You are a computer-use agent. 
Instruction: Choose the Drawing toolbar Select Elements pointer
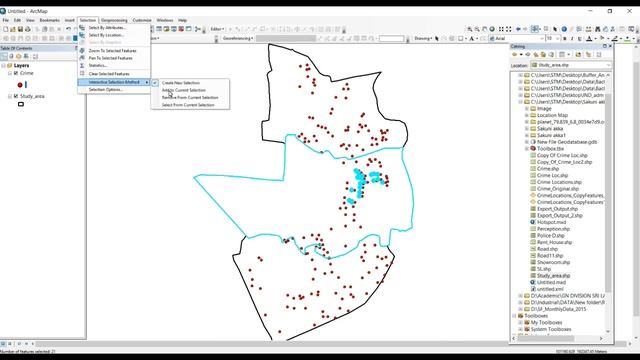[437, 38]
